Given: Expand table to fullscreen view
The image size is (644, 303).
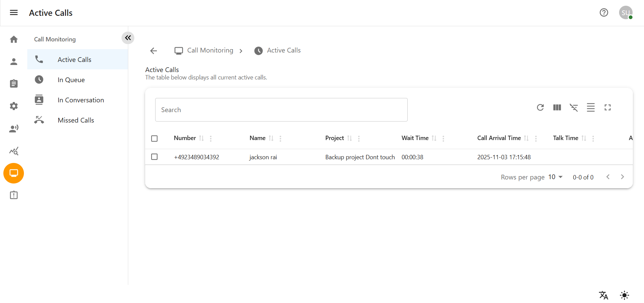Looking at the screenshot, I should coord(608,107).
